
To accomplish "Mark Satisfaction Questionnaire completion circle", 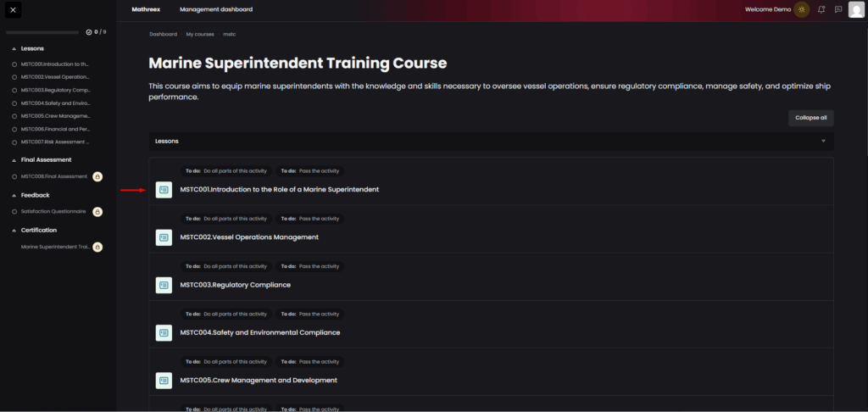I will click(x=14, y=212).
